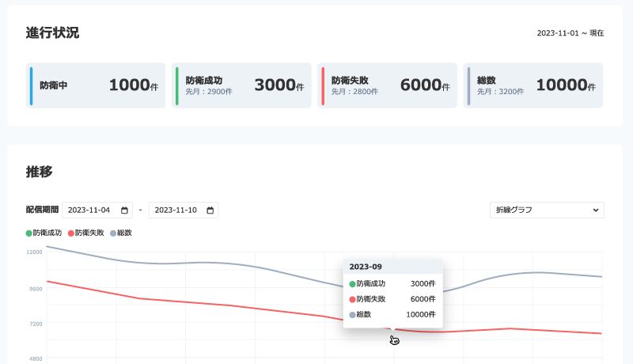Select the 防衛失敗 6000件 status card
Image resolution: width=633 pixels, height=364 pixels.
coord(387,85)
